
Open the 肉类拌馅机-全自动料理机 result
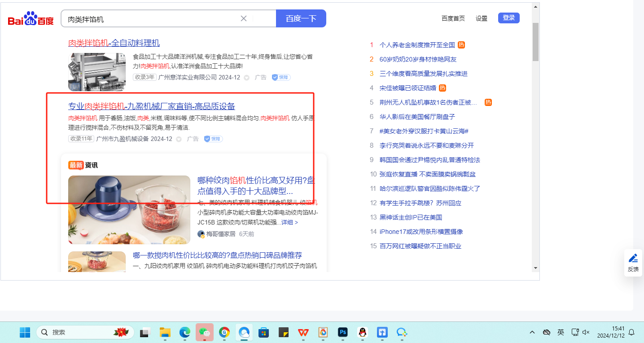click(114, 43)
